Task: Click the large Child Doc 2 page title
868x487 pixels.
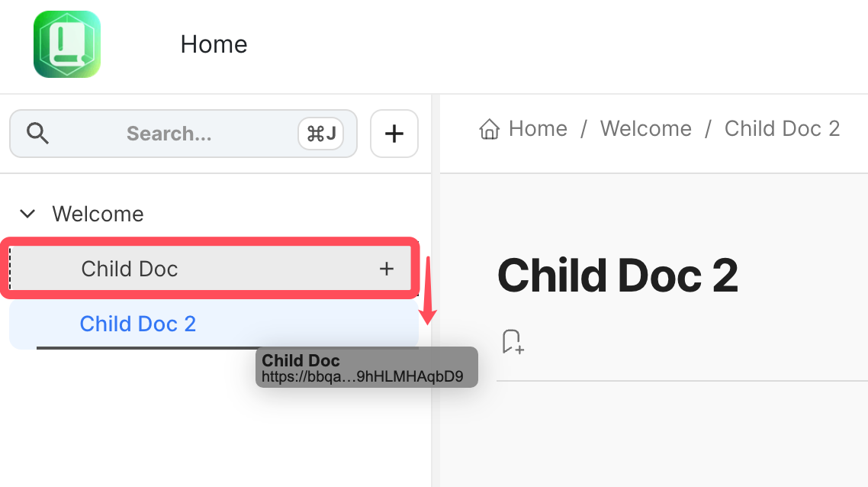Action: point(617,276)
